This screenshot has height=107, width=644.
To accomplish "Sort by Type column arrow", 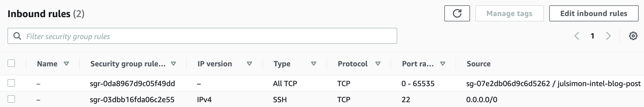I will click(x=314, y=64).
